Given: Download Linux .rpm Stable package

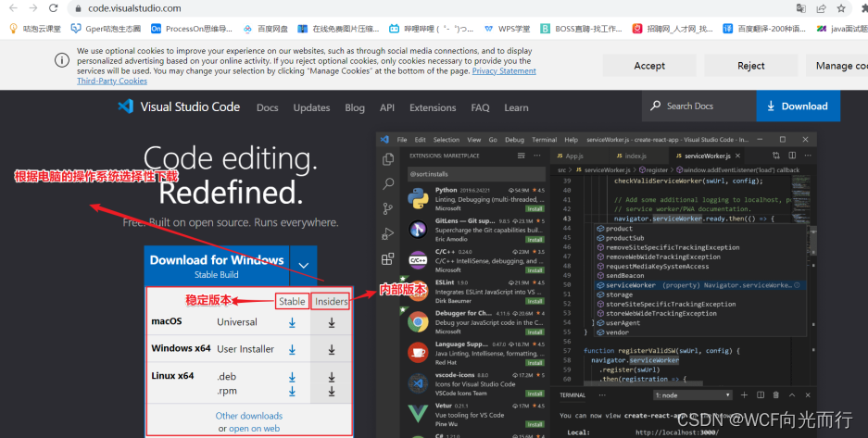Looking at the screenshot, I should (x=292, y=391).
